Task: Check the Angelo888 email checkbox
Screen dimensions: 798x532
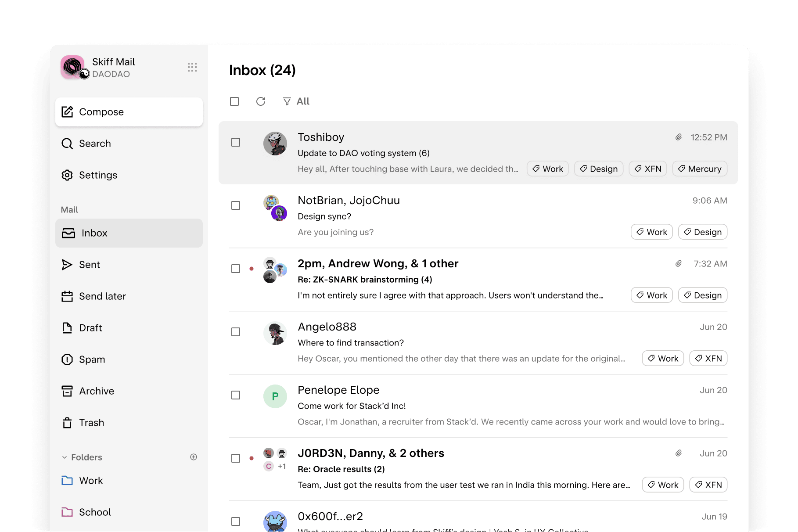Action: [x=236, y=332]
